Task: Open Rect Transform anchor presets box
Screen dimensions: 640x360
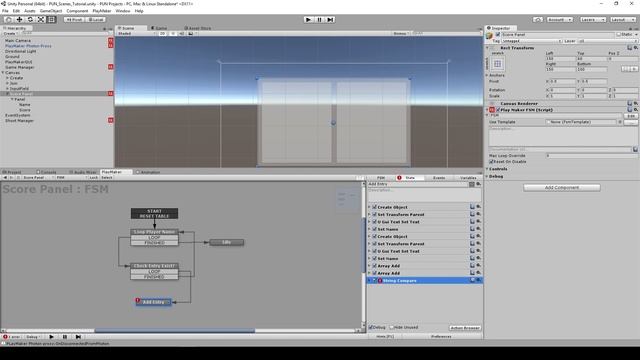Action: 498,64
